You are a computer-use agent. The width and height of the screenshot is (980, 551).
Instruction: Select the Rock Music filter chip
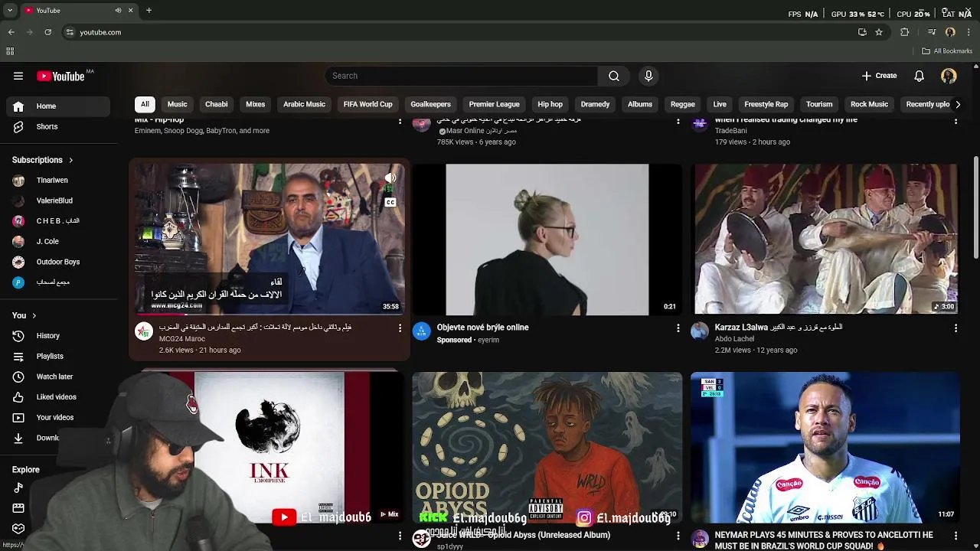(869, 104)
